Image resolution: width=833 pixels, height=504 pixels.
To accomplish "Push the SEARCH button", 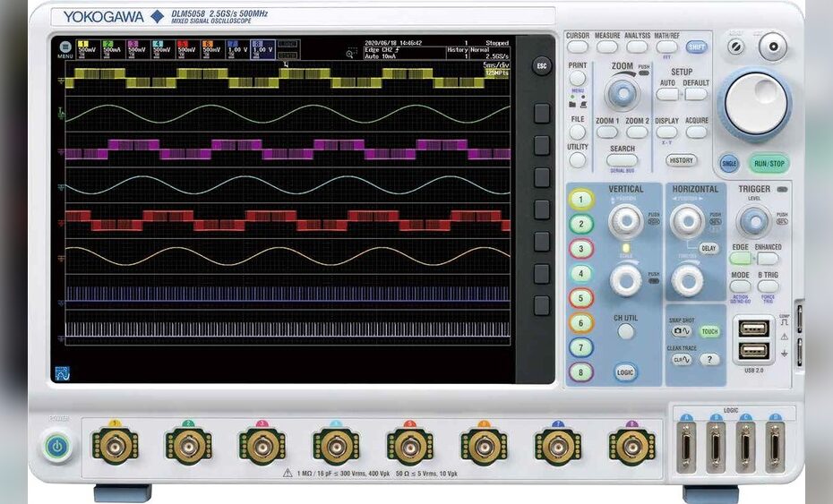I will [x=623, y=160].
